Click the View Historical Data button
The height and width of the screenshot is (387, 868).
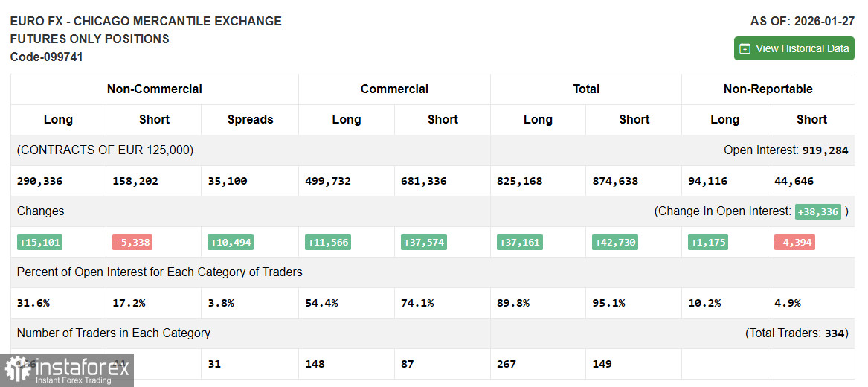(x=794, y=48)
